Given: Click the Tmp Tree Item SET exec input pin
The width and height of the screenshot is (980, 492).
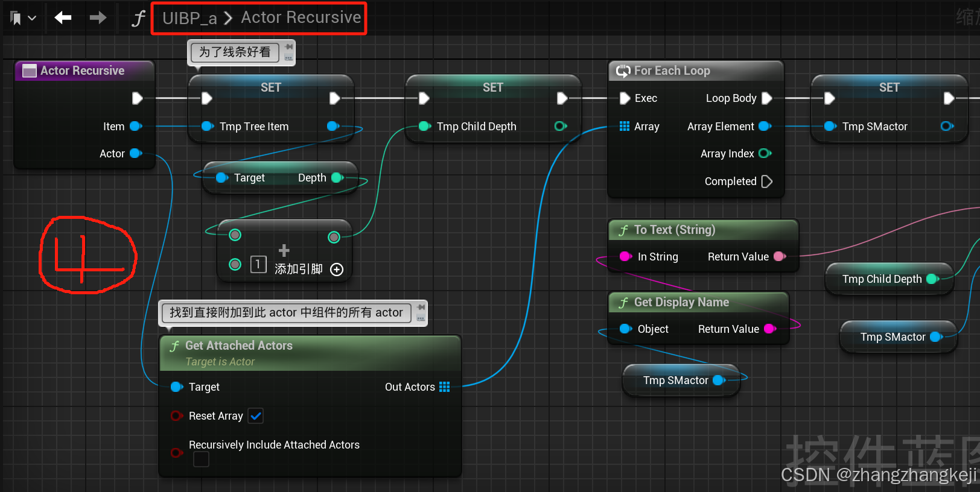Looking at the screenshot, I should (206, 98).
